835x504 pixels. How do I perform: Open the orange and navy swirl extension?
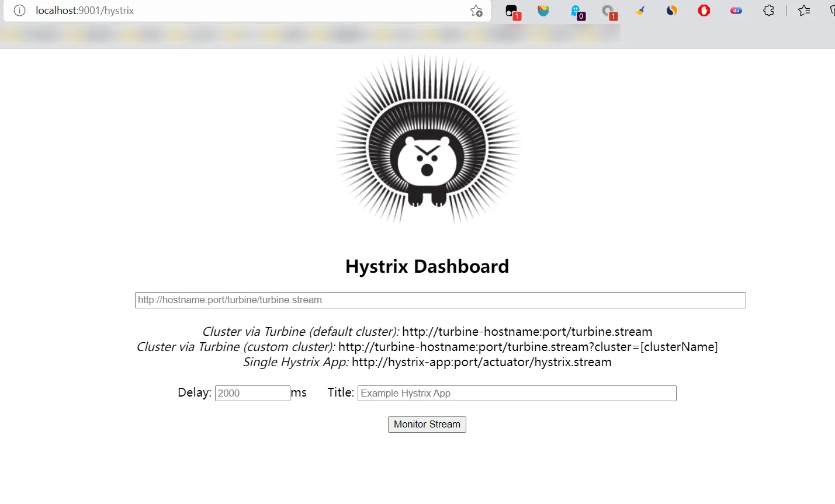point(672,11)
